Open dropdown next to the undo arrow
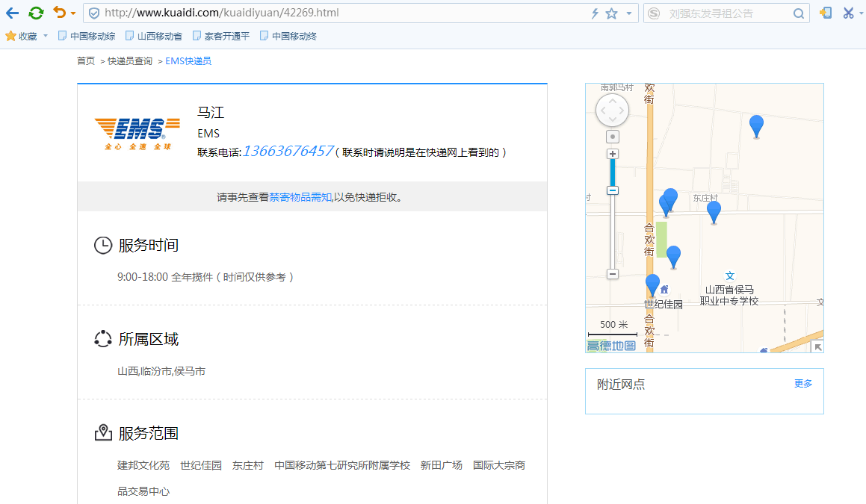The width and height of the screenshot is (866, 504). coord(73,13)
